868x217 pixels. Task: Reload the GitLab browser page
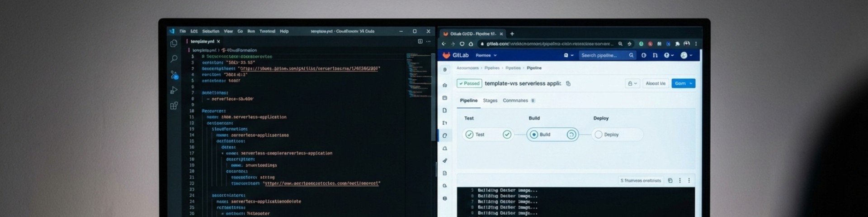[x=462, y=44]
